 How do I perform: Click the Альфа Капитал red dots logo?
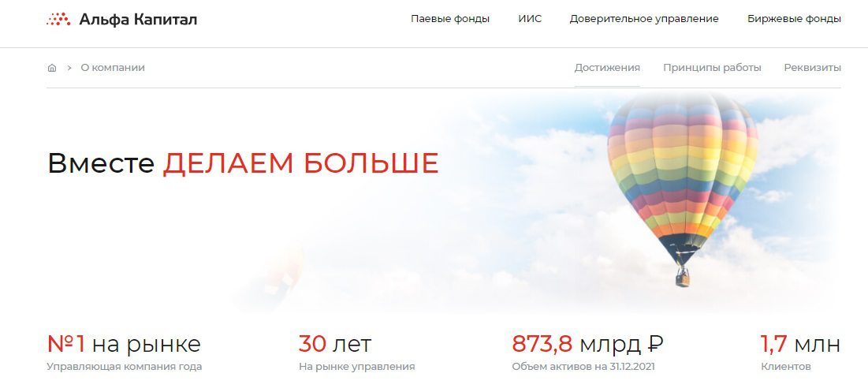(58, 20)
